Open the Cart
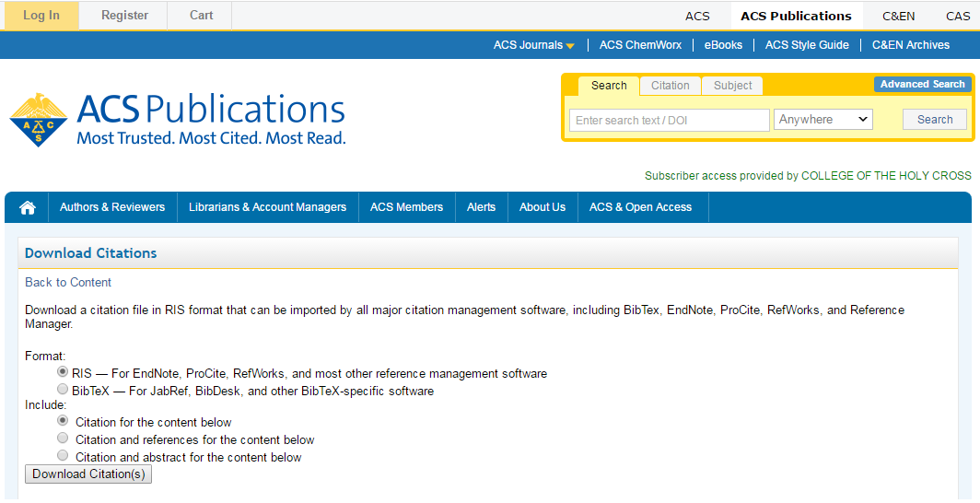This screenshot has height=503, width=980. [x=201, y=16]
